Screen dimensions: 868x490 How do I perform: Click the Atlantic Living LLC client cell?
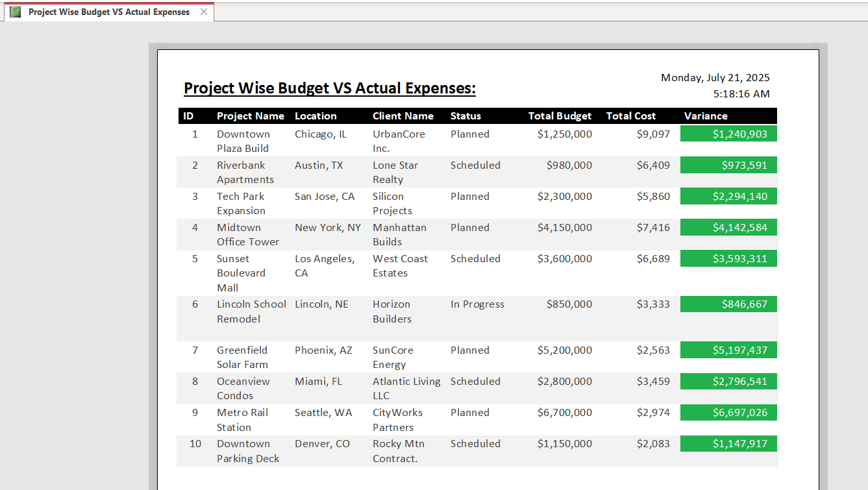406,388
